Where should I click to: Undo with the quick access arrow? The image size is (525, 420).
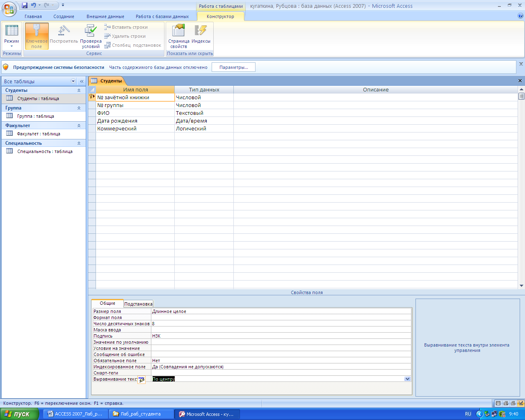[x=34, y=5]
